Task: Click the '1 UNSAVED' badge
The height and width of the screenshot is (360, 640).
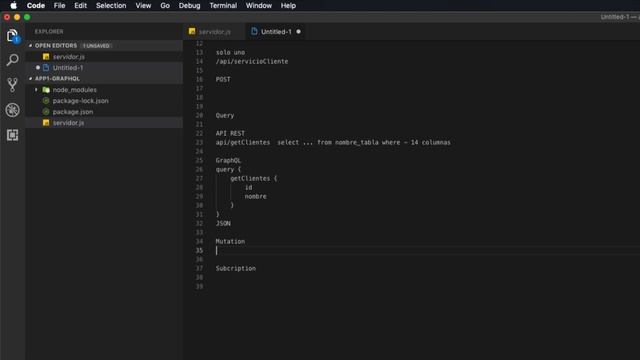Action: tap(96, 46)
